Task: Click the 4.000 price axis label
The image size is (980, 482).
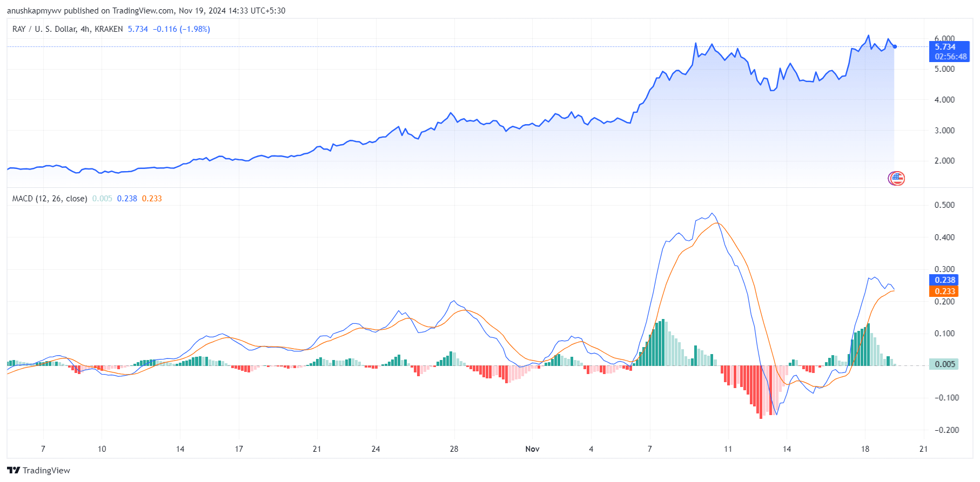Action: pos(944,100)
